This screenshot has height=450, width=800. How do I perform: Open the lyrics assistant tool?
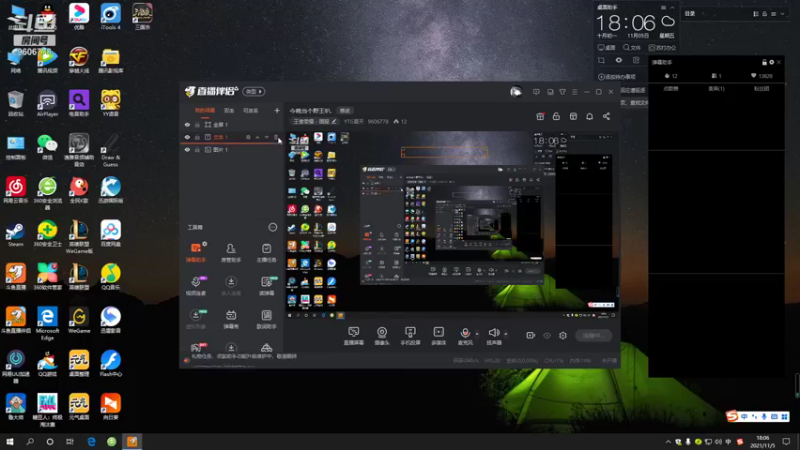[x=266, y=319]
